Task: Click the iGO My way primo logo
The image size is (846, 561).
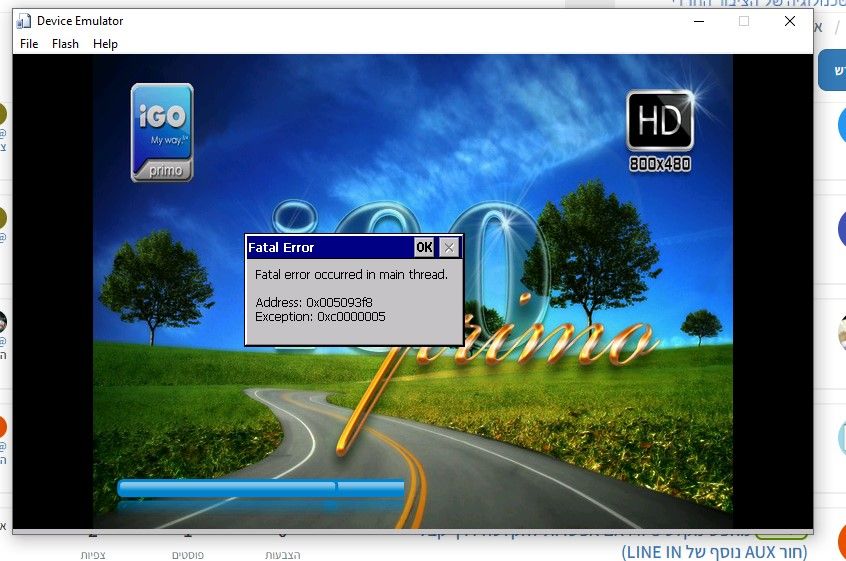Action: pyautogui.click(x=162, y=133)
